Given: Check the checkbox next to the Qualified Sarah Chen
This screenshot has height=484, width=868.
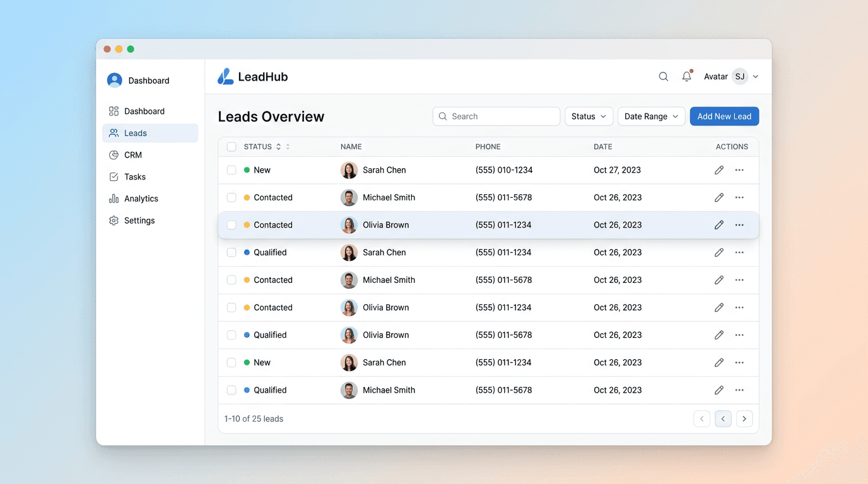Looking at the screenshot, I should [232, 252].
